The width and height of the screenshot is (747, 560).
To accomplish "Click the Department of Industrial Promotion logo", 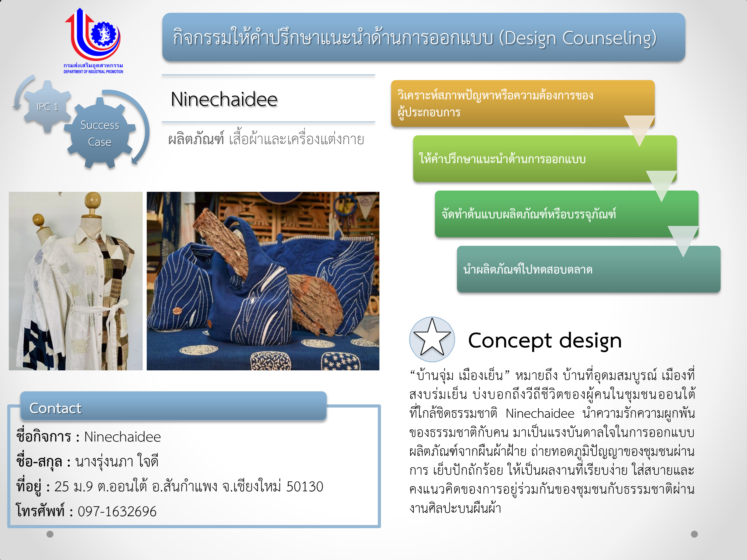I will click(94, 41).
